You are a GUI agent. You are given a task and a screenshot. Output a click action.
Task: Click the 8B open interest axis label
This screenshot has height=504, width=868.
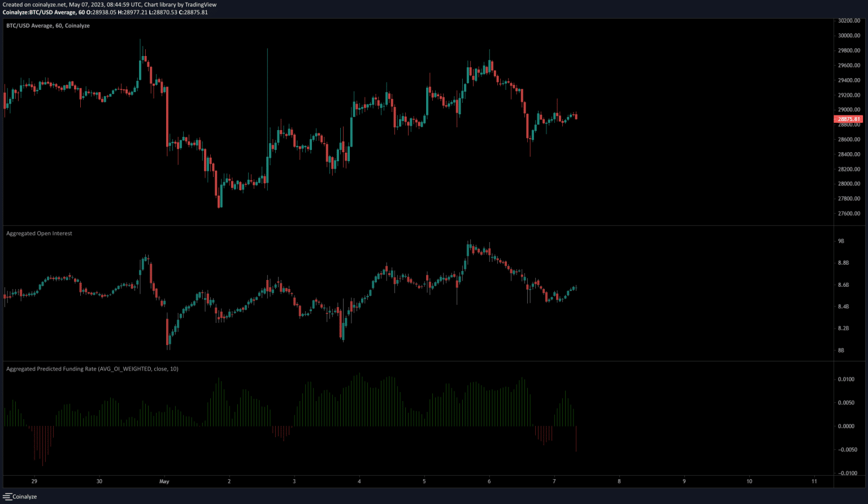click(841, 350)
